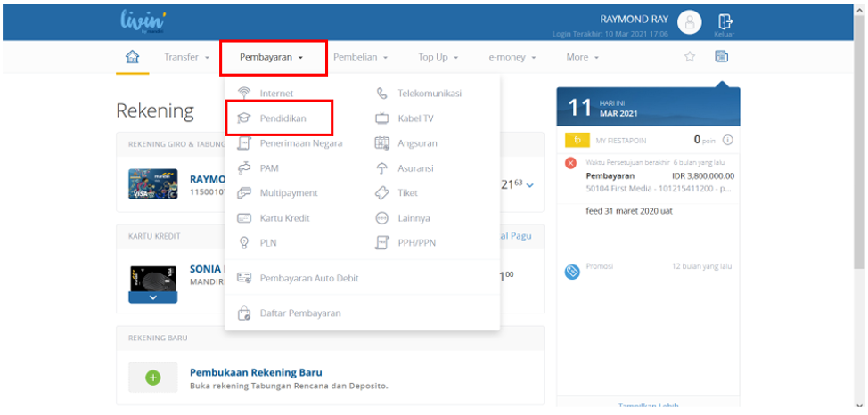The image size is (868, 415).
Task: Click the Daftar Pembayaran bag icon
Action: click(244, 313)
